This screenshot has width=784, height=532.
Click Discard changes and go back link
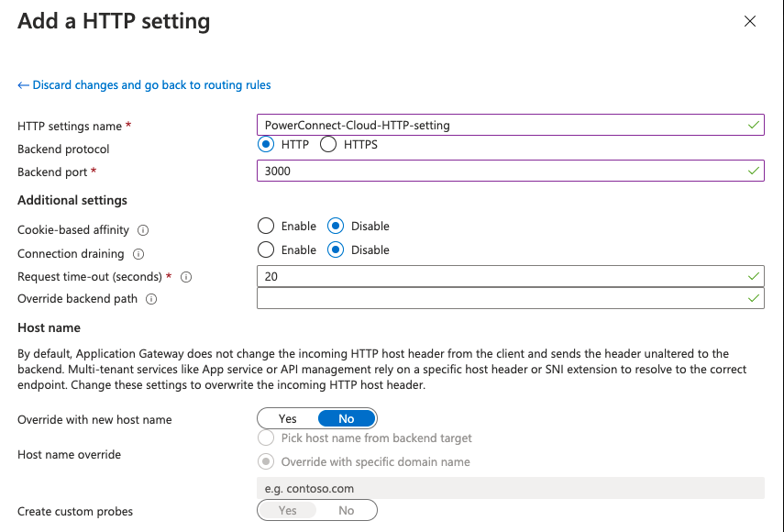point(144,85)
